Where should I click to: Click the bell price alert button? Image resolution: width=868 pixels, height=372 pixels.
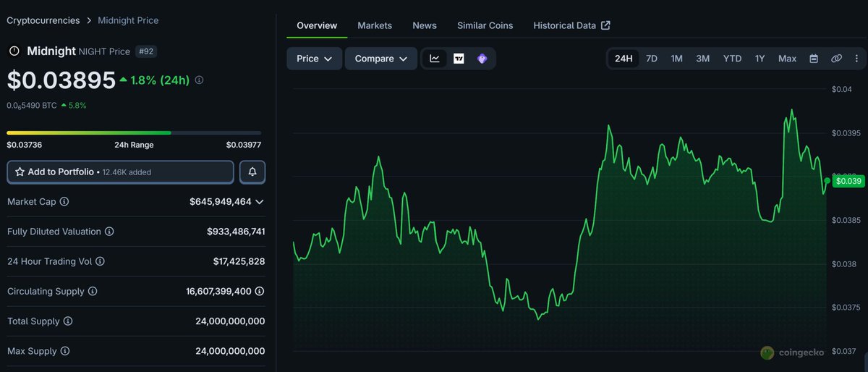252,172
